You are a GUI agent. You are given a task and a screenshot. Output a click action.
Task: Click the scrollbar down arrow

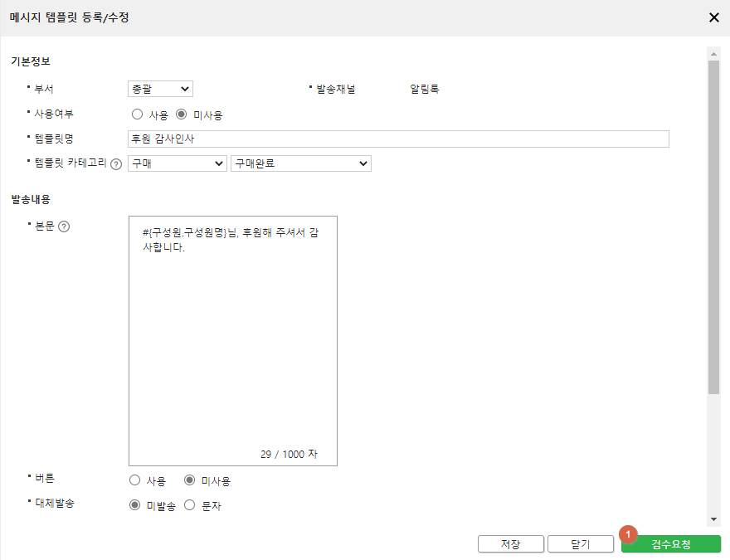pos(713,519)
